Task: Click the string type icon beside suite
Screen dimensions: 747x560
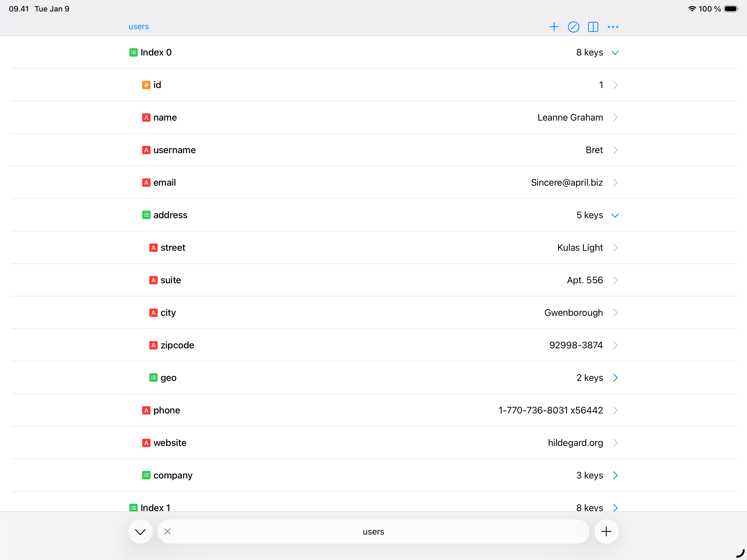Action: [153, 280]
